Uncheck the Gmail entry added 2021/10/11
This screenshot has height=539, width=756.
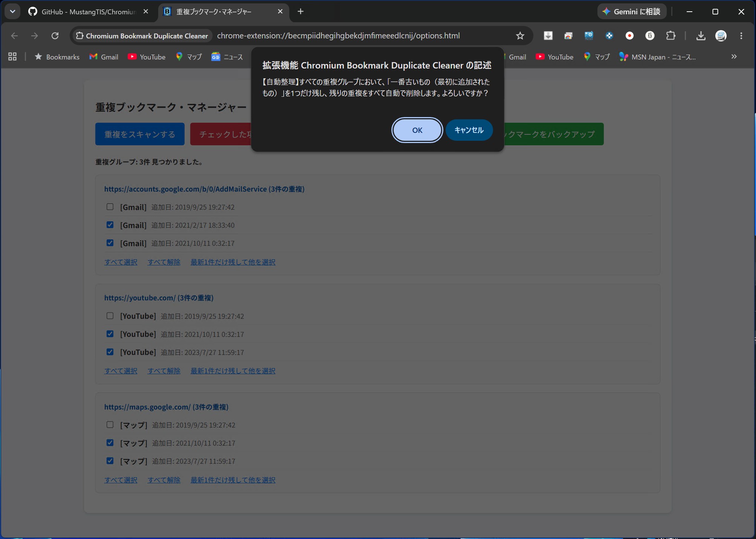coord(110,243)
